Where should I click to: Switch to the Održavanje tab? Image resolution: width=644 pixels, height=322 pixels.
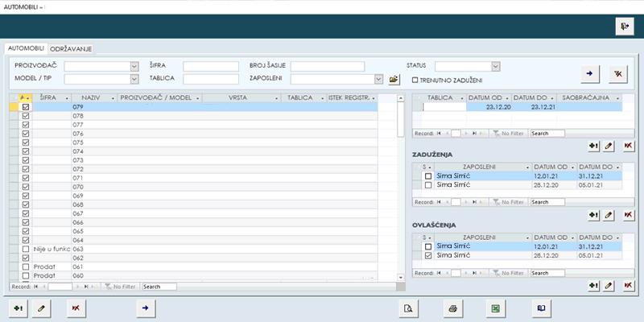[x=71, y=48]
